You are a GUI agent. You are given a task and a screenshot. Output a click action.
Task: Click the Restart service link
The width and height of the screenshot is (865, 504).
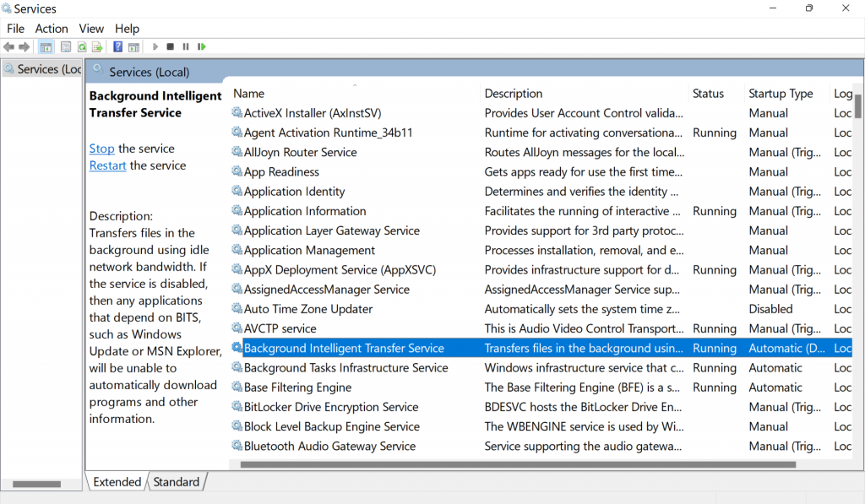[107, 165]
